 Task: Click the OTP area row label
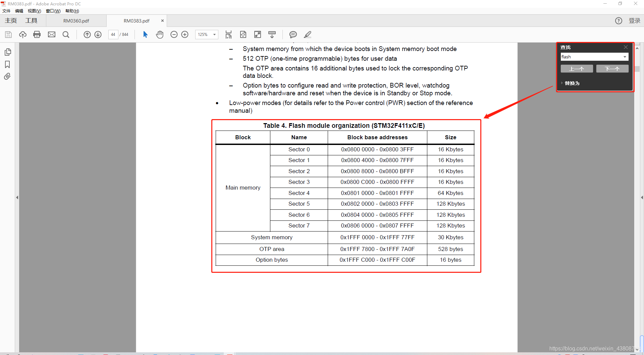click(272, 249)
